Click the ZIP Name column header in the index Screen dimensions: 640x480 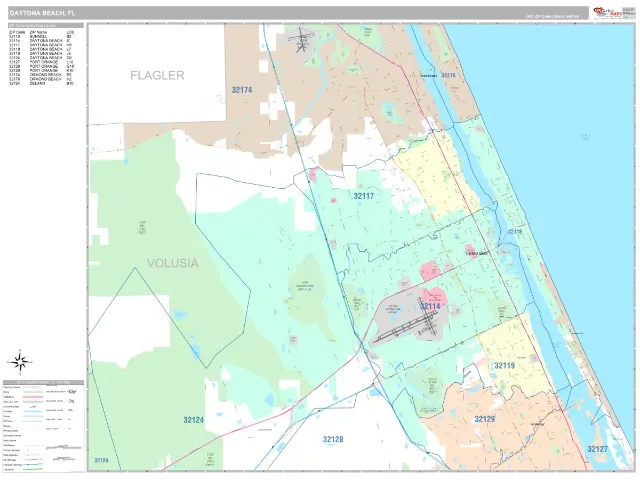click(x=38, y=32)
